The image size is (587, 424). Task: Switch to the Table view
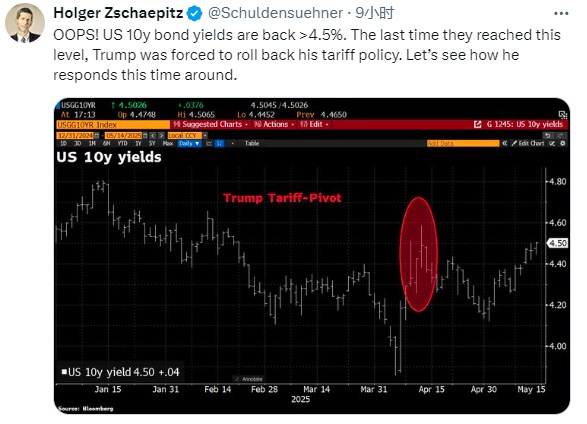click(x=252, y=143)
